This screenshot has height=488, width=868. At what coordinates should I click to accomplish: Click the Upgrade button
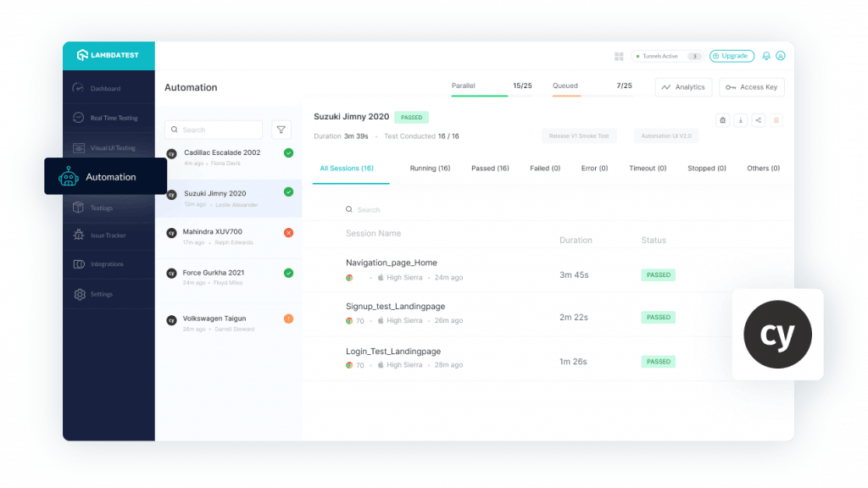pyautogui.click(x=731, y=56)
